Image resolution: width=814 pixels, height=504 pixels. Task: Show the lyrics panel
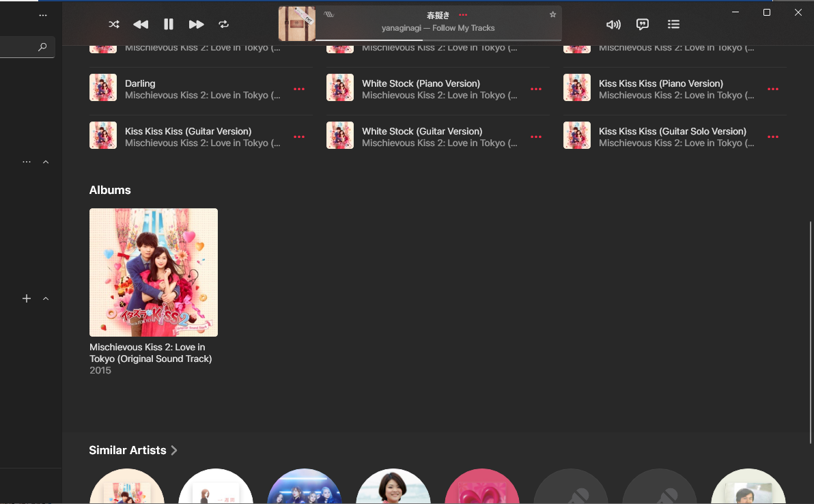[x=643, y=25]
